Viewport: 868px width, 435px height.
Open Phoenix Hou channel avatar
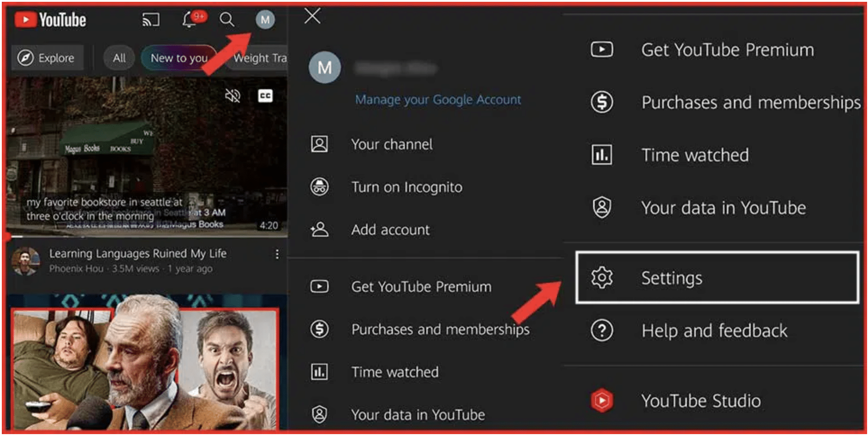(x=25, y=261)
